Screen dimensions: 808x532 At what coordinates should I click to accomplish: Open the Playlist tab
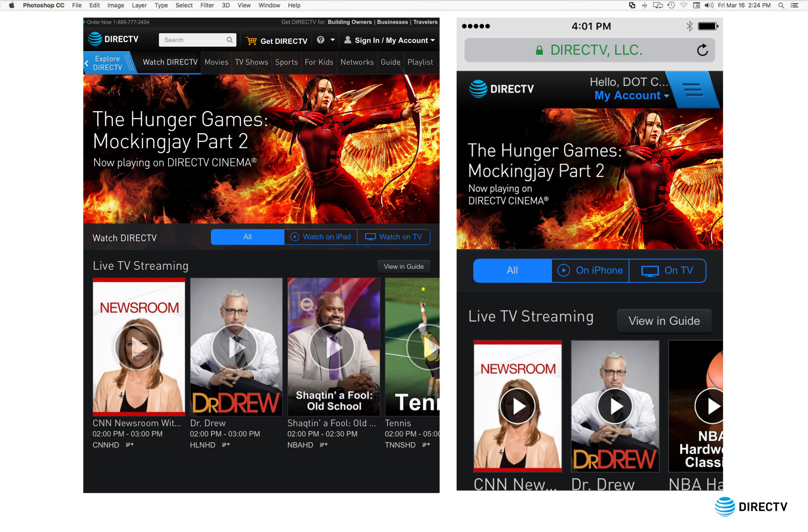click(420, 62)
